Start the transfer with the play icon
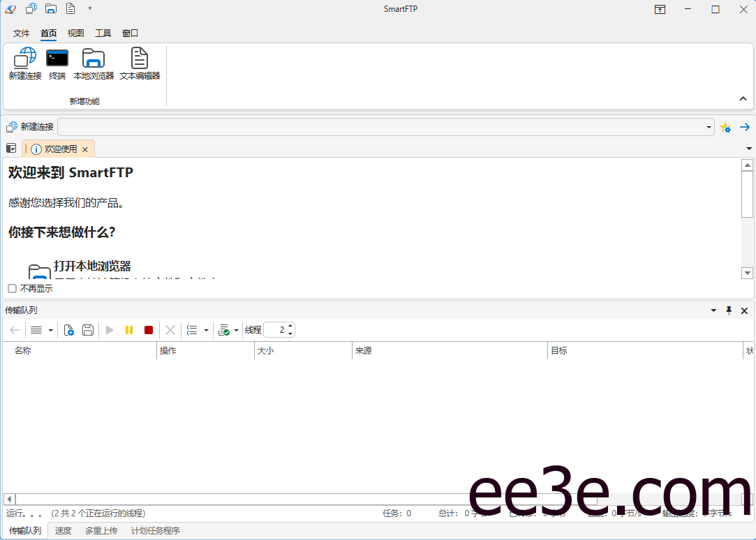The image size is (756, 540). (x=110, y=329)
